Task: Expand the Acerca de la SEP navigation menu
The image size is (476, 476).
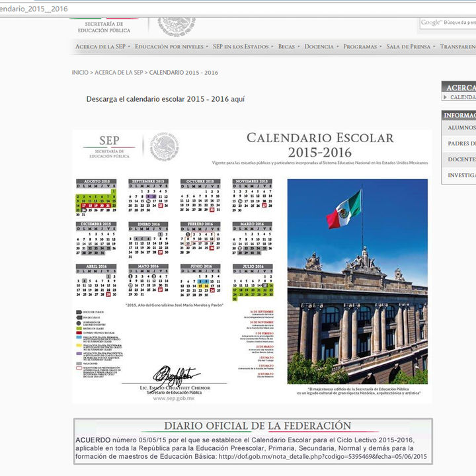Action: [100, 47]
